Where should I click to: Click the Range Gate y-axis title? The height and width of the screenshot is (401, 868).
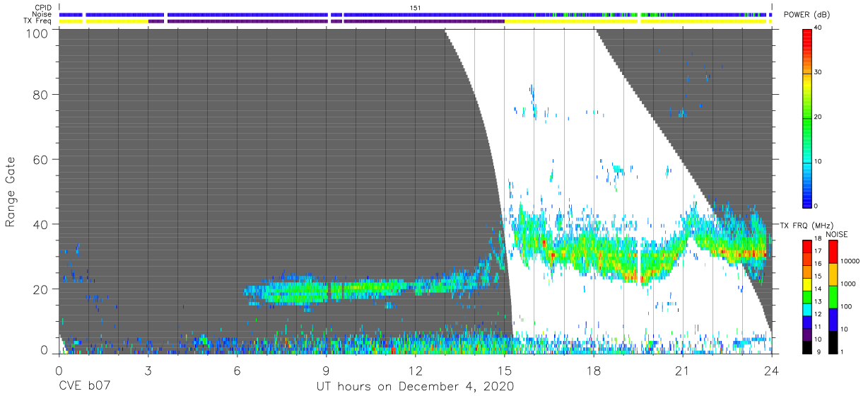coord(11,192)
